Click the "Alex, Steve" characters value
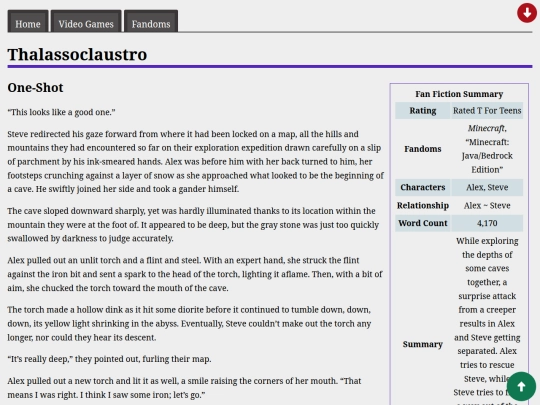 (x=487, y=187)
